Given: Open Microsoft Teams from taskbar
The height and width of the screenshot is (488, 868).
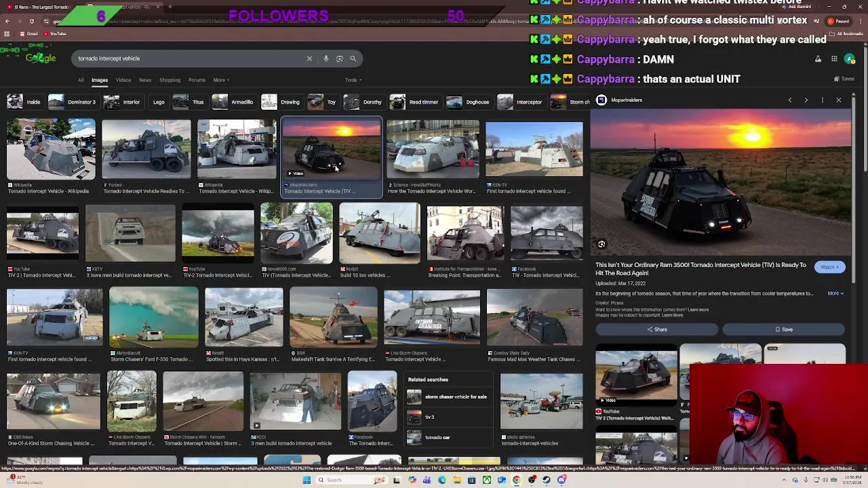Looking at the screenshot, I should pos(427,480).
